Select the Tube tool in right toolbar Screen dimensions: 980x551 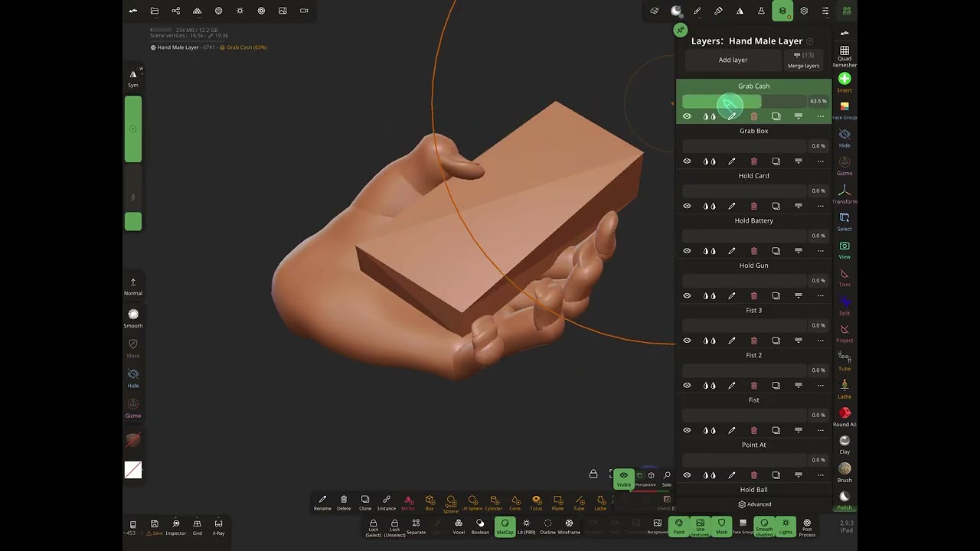coord(844,360)
